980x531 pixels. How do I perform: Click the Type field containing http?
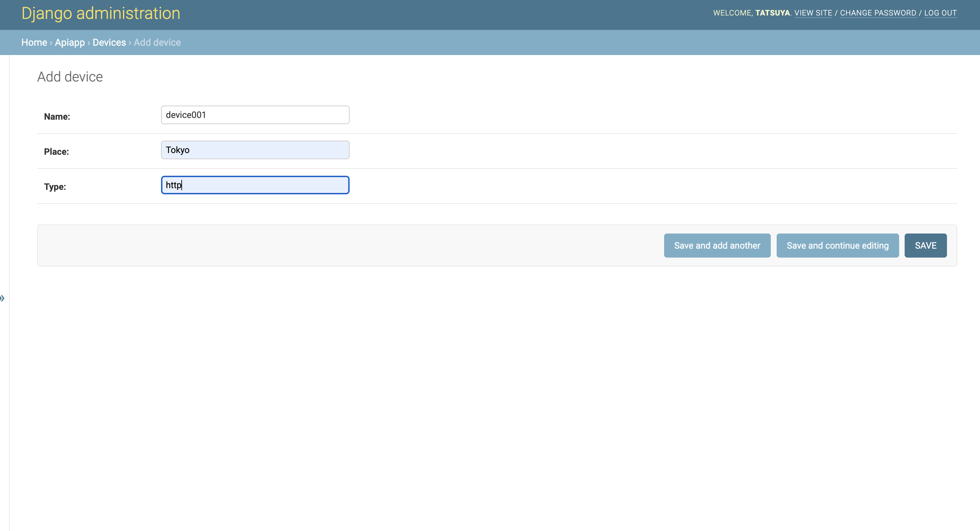pos(255,185)
